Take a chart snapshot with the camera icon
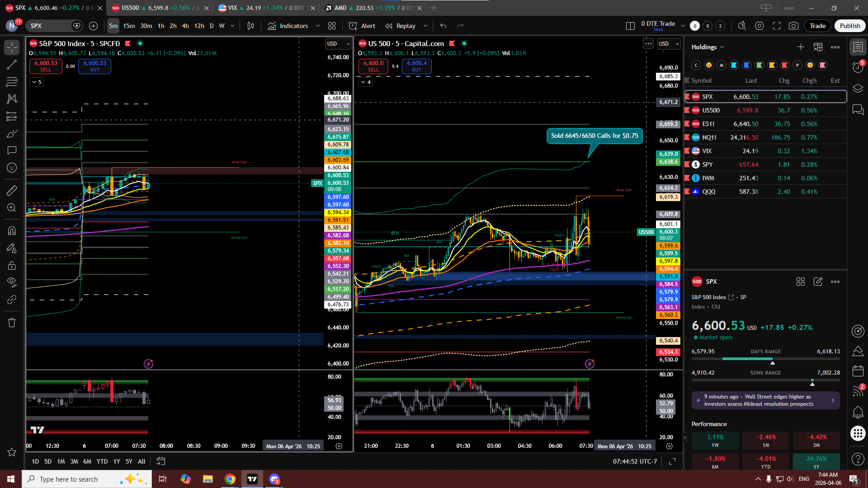 pyautogui.click(x=793, y=26)
